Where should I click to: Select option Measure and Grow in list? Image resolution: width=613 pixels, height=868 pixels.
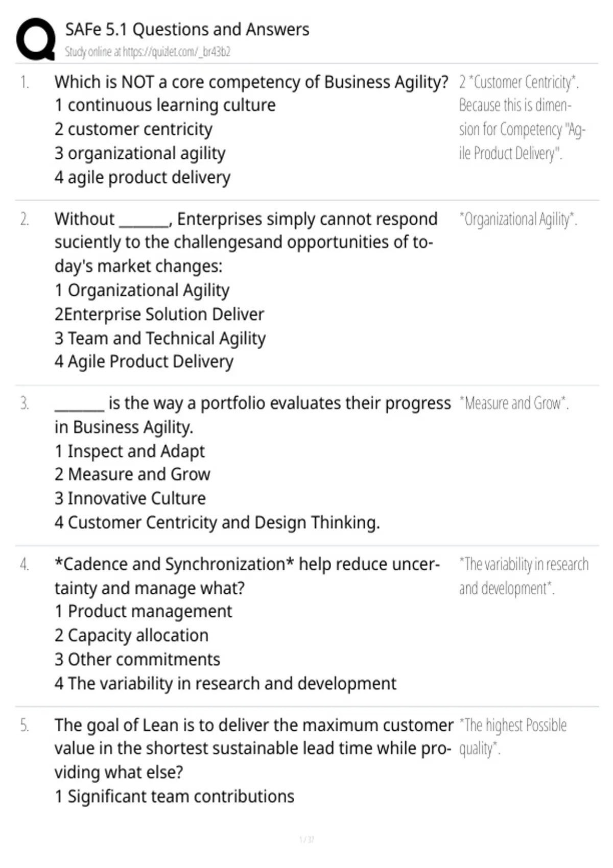pos(132,474)
